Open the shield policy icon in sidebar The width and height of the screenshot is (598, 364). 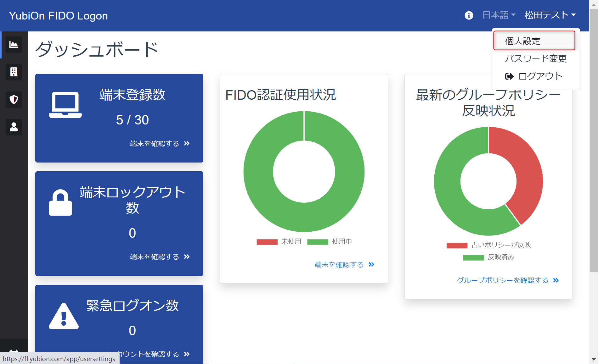tap(14, 100)
